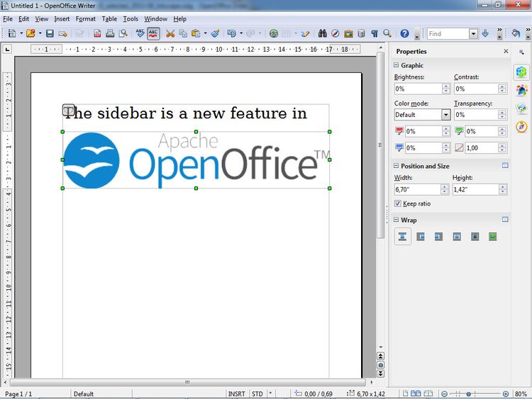Open the View menu
The width and height of the screenshot is (532, 399).
click(41, 19)
